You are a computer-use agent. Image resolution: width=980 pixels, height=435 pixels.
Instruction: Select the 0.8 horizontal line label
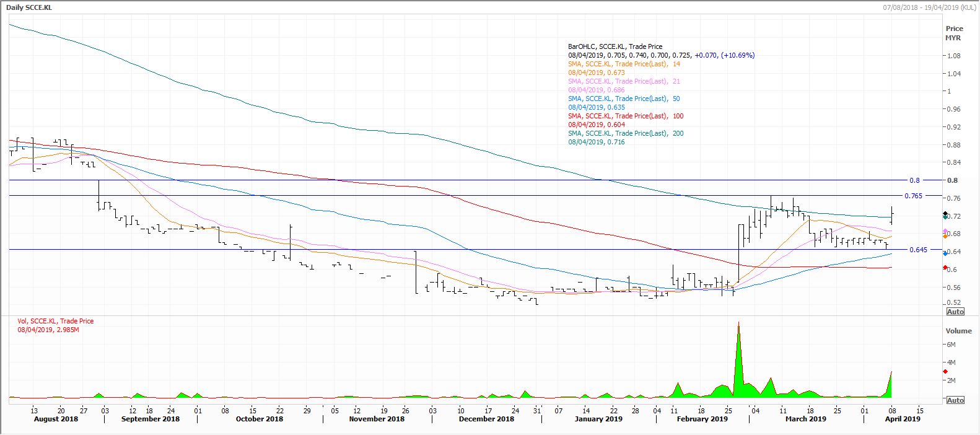[914, 180]
